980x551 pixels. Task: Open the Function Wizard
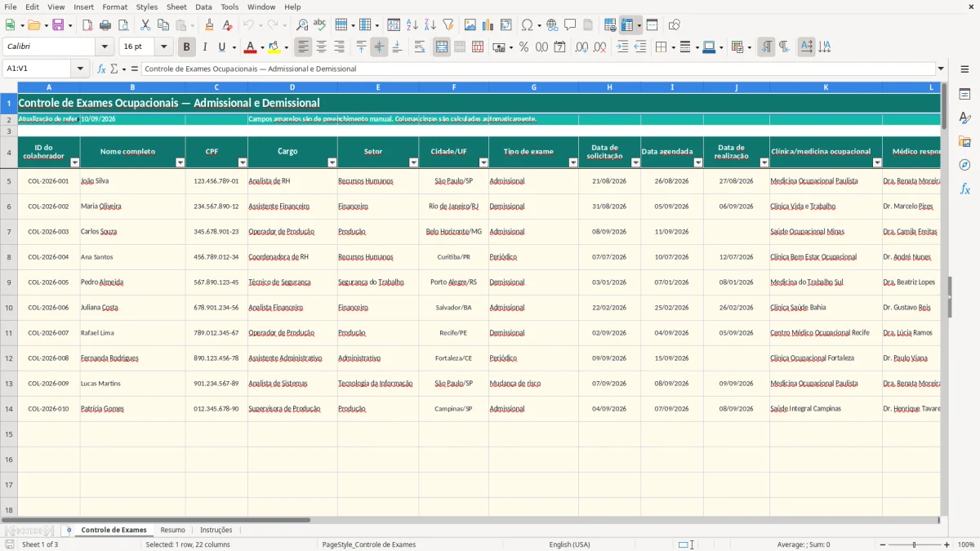point(101,69)
